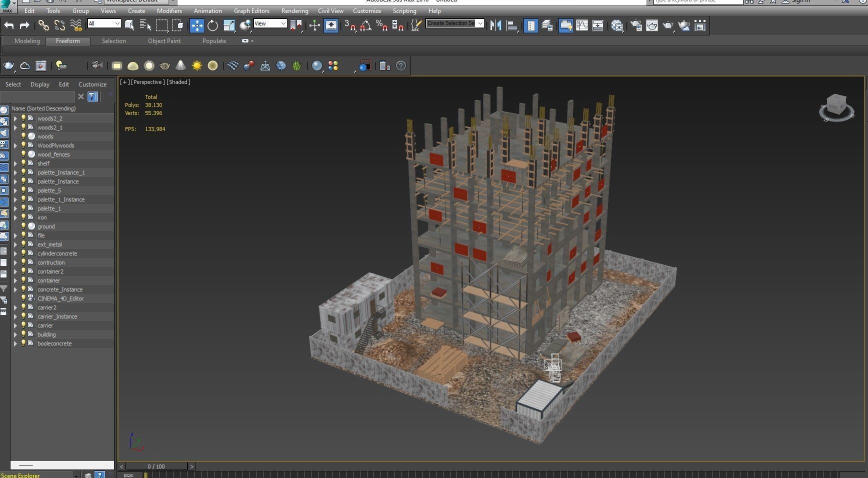Open the Edit menu
Viewport: 868px width, 478px height.
click(x=29, y=10)
